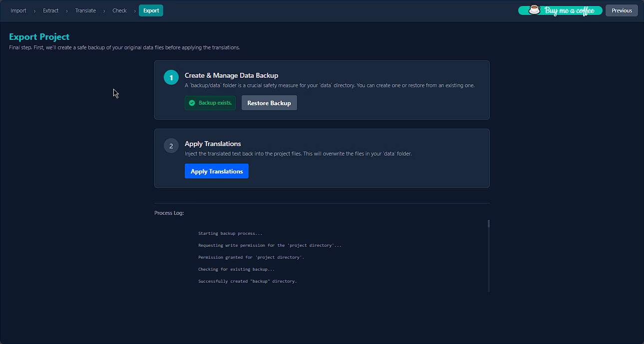Click chevron between Translate and Check
The image size is (644, 344).
tap(104, 10)
